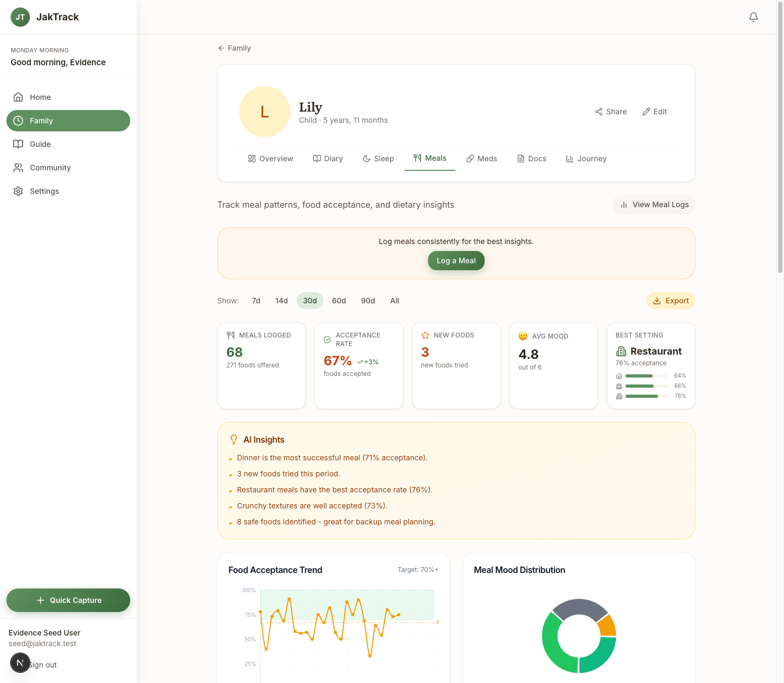Go to Community in sidebar

pyautogui.click(x=50, y=168)
